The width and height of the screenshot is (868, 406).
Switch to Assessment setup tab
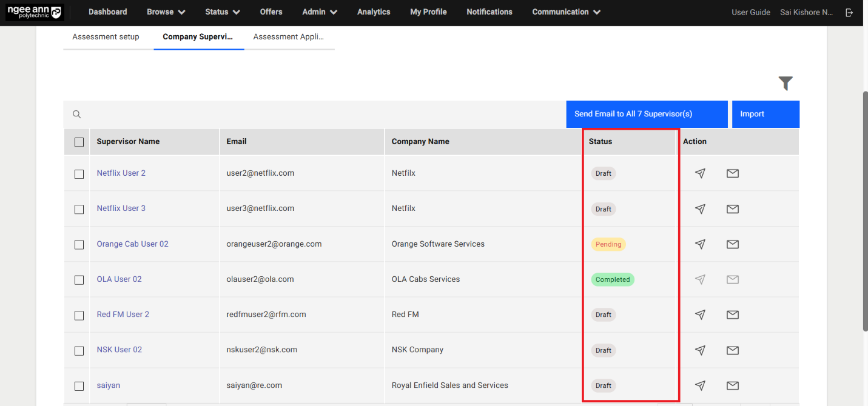pyautogui.click(x=106, y=37)
